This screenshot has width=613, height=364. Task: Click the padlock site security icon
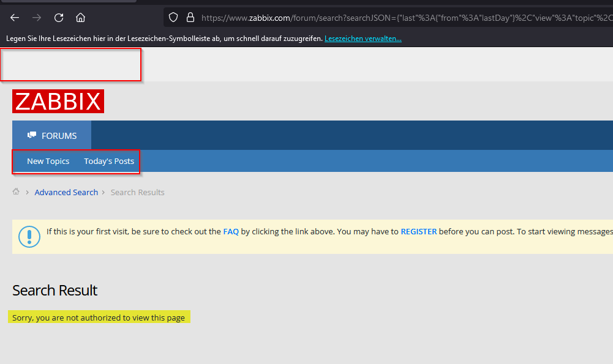click(192, 17)
